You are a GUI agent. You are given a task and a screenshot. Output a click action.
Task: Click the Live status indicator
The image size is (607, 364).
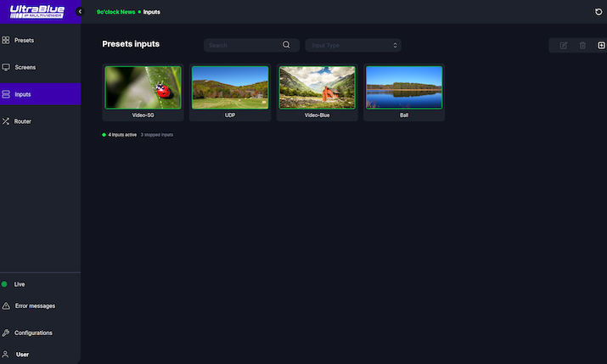click(5, 284)
